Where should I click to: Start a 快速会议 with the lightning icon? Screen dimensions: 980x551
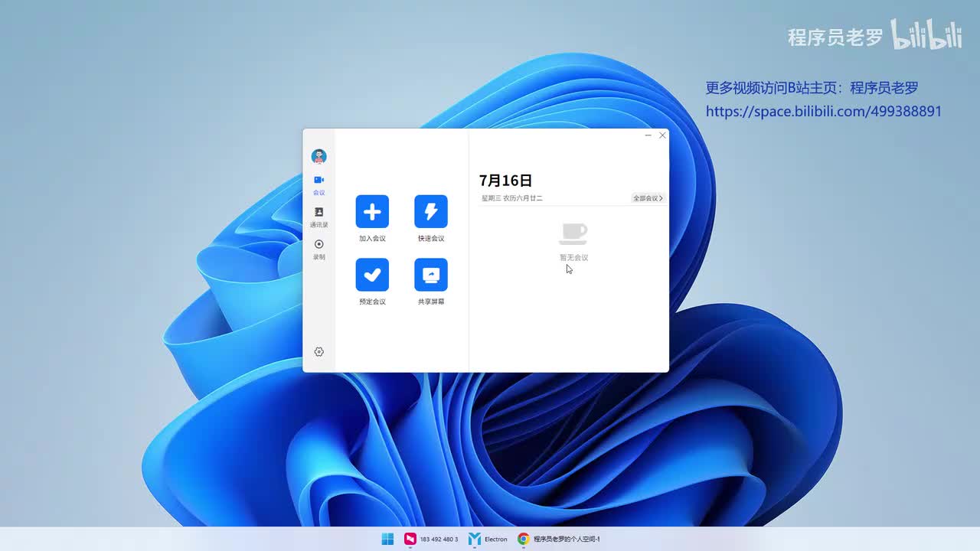[x=431, y=212]
